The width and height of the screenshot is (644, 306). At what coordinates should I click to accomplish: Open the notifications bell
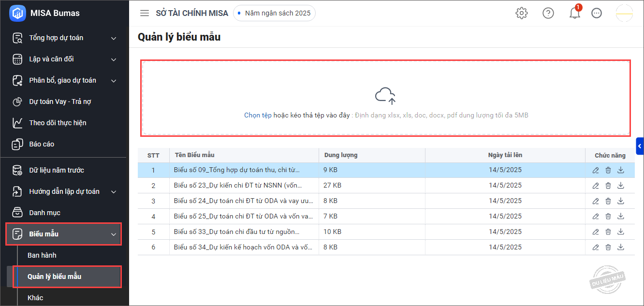[x=574, y=13]
